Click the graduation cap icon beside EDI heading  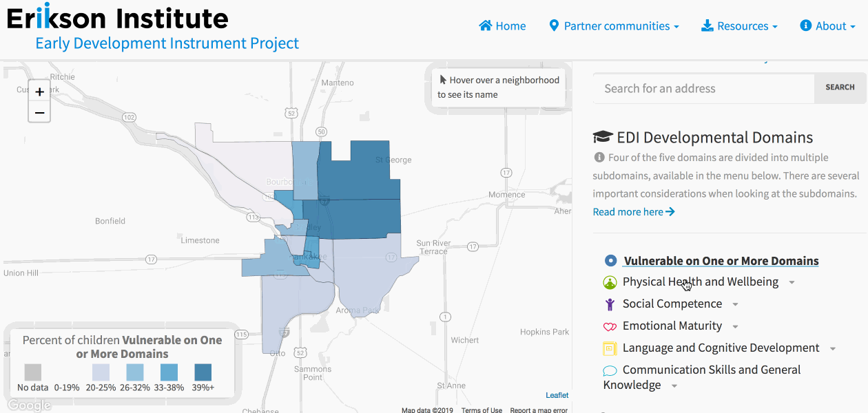pos(602,137)
